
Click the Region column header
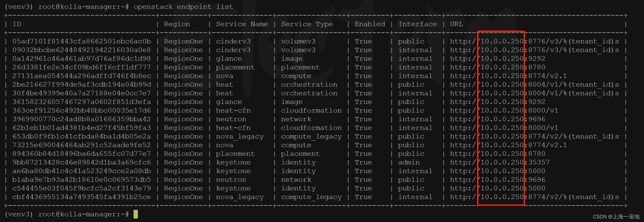[x=177, y=24]
